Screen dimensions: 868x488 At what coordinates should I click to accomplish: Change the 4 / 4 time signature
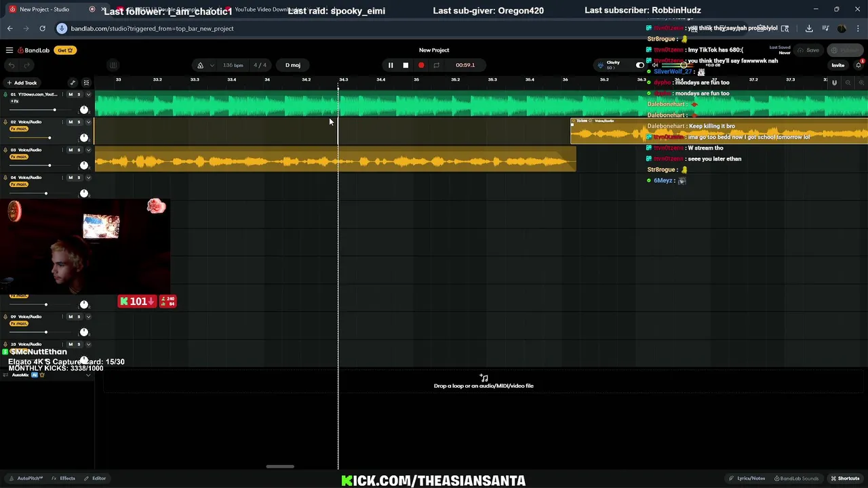[260, 65]
